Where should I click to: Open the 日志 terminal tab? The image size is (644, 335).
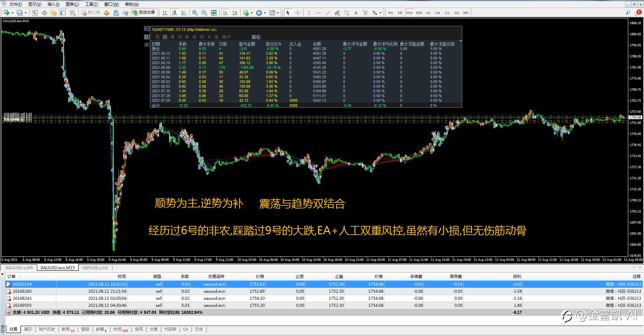pyautogui.click(x=199, y=329)
